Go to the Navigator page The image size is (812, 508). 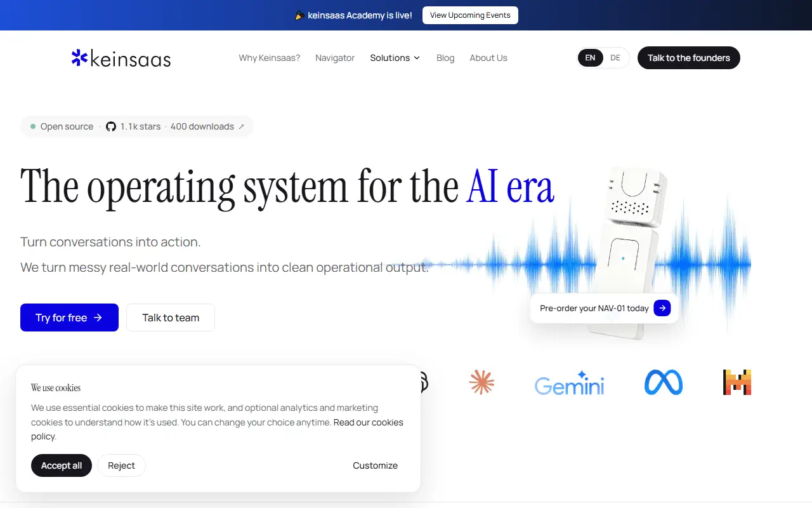click(335, 58)
